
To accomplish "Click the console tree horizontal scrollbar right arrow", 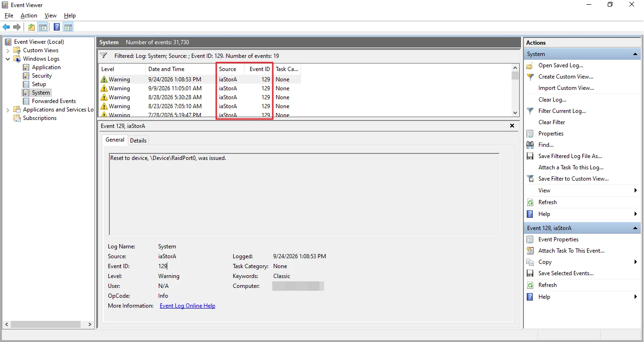I will click(x=90, y=324).
